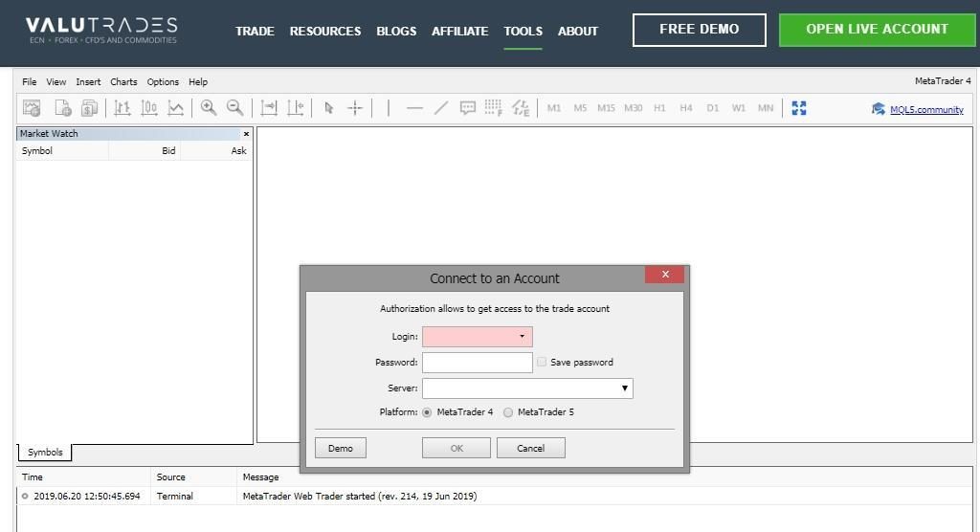Click the zoom out magnifier icon

coord(234,108)
